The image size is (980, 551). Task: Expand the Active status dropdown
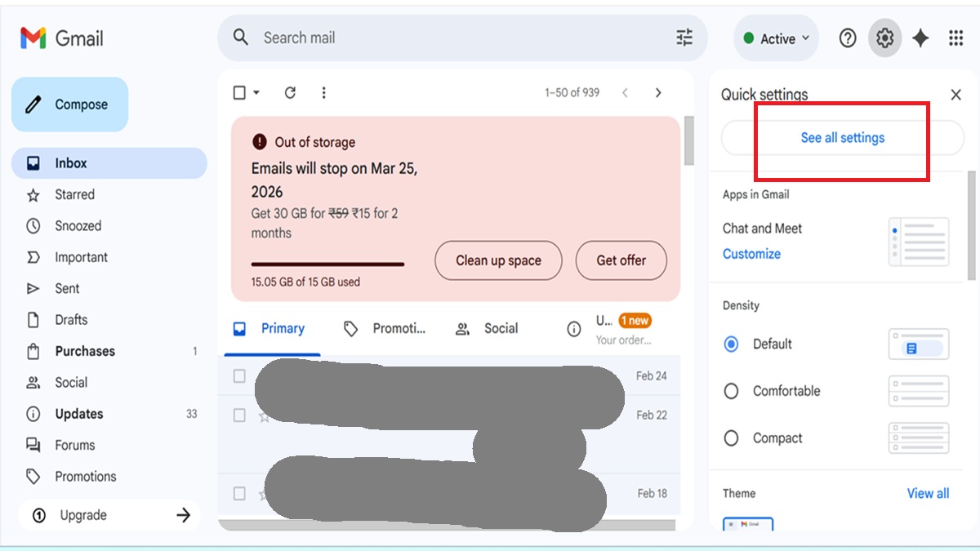(x=777, y=38)
